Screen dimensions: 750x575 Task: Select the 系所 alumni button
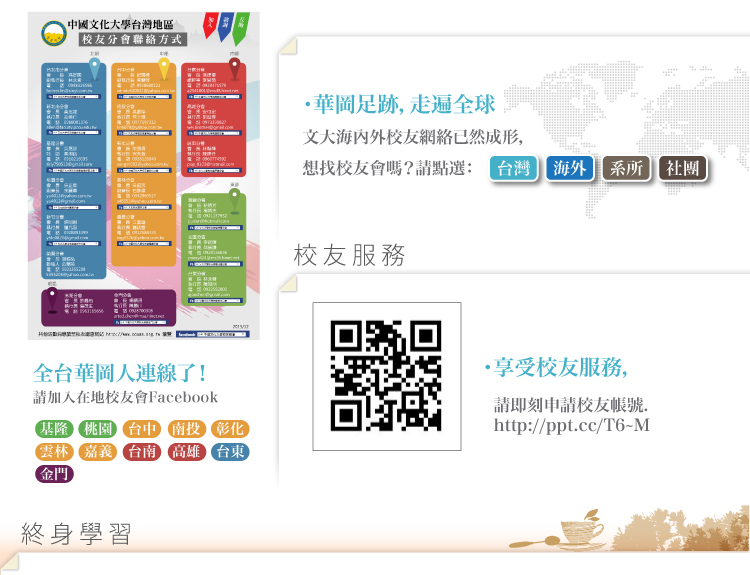626,168
